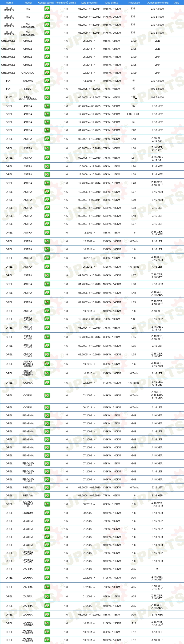Viewport: 184px width, 644px height.
Task: Click the fuel icon in the Astra Kombi F35_ row
Action: 47,319
